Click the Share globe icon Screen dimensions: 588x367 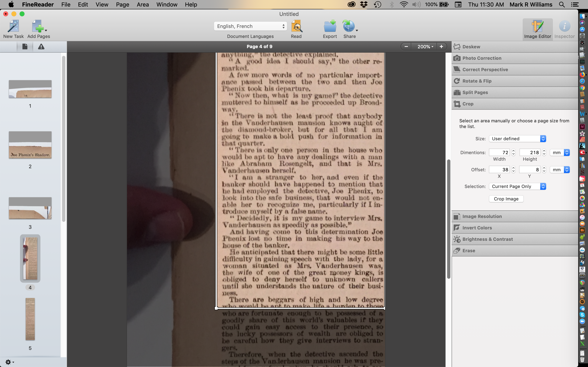point(349,26)
